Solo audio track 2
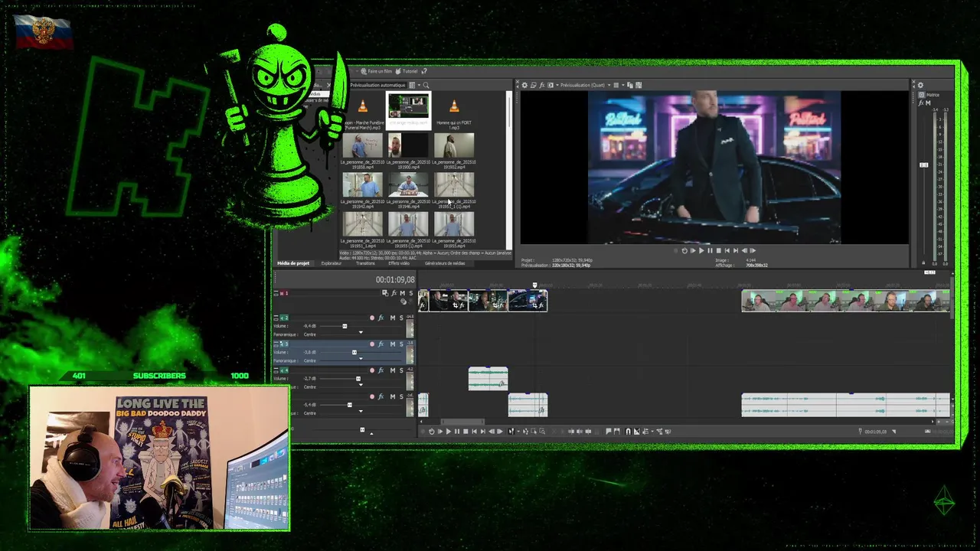Screen dimensions: 980x551 [401, 318]
